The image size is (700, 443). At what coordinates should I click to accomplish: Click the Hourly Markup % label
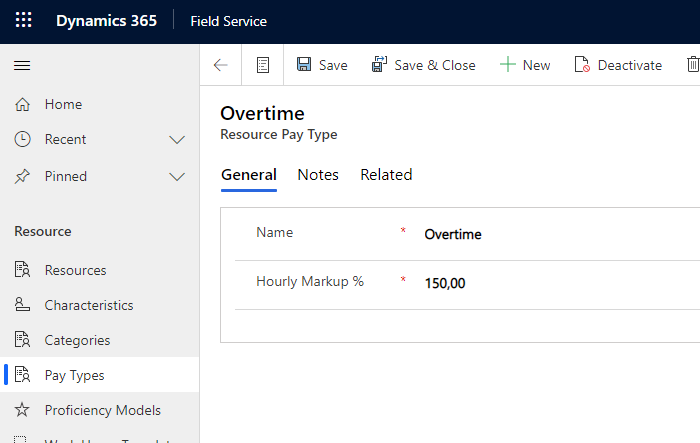(x=310, y=281)
